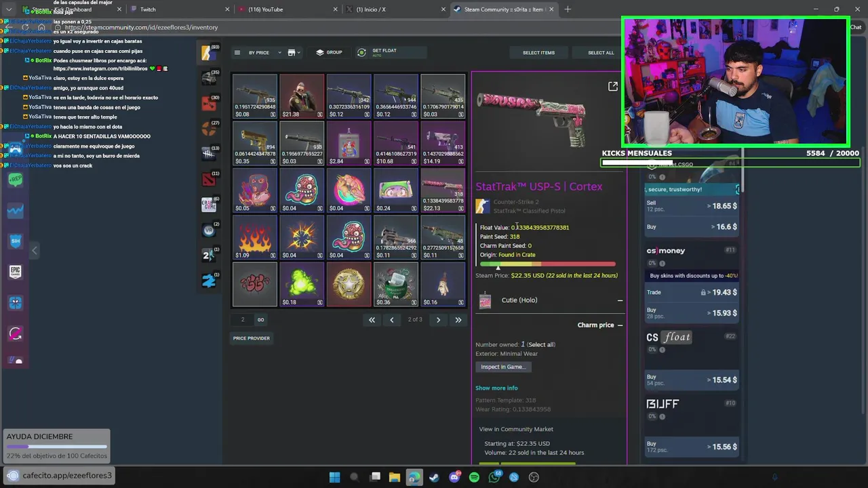
Task: Open the Left 4 Dead 2 inventory icon
Action: [x=209, y=255]
